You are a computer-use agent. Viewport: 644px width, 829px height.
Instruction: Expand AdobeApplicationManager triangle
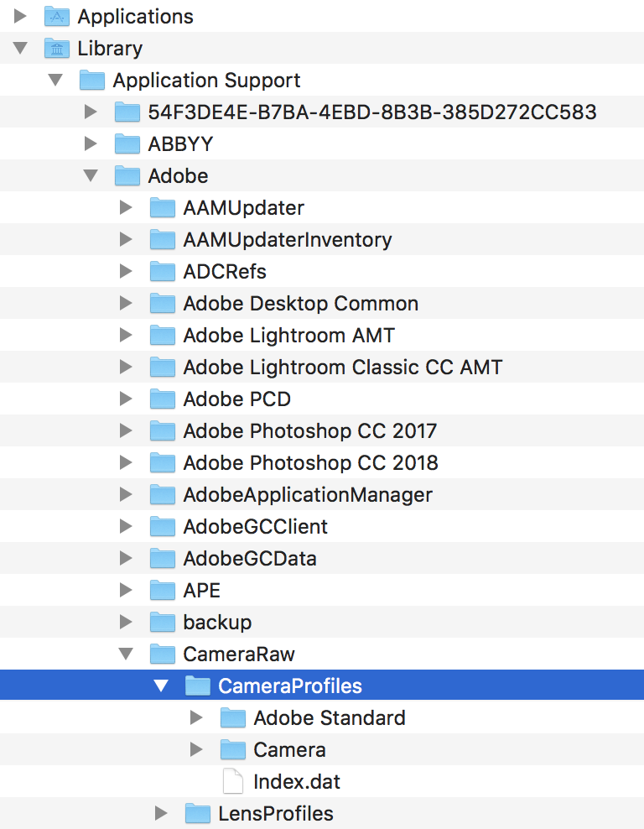pos(126,495)
